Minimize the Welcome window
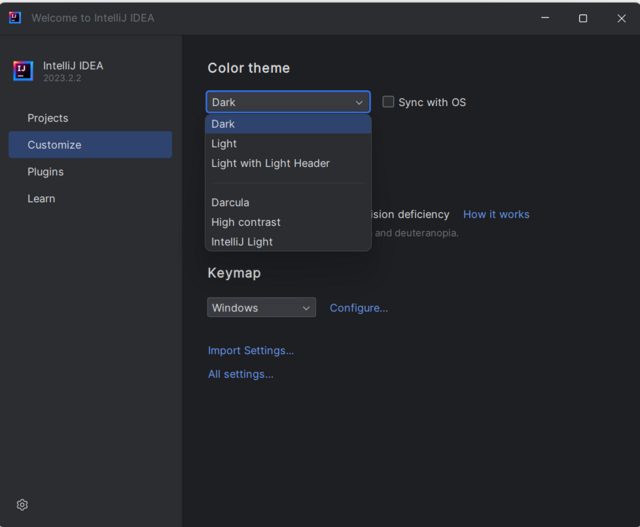The image size is (640, 527). [545, 18]
